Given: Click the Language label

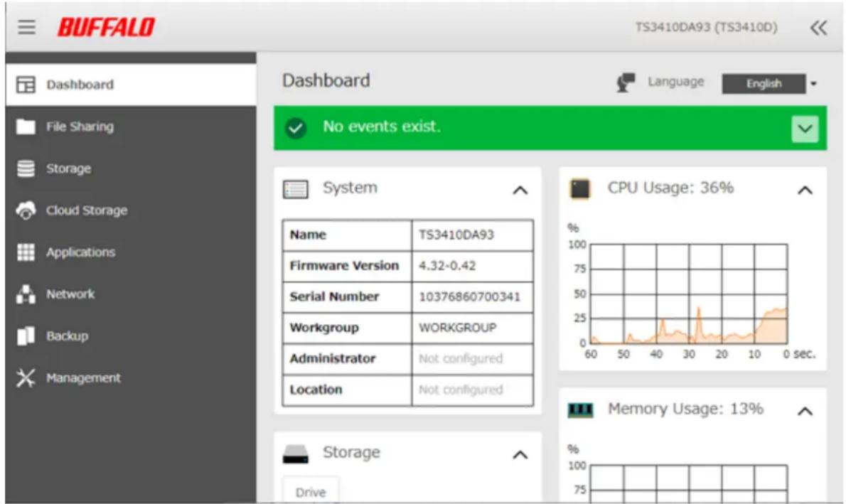Looking at the screenshot, I should 675,82.
